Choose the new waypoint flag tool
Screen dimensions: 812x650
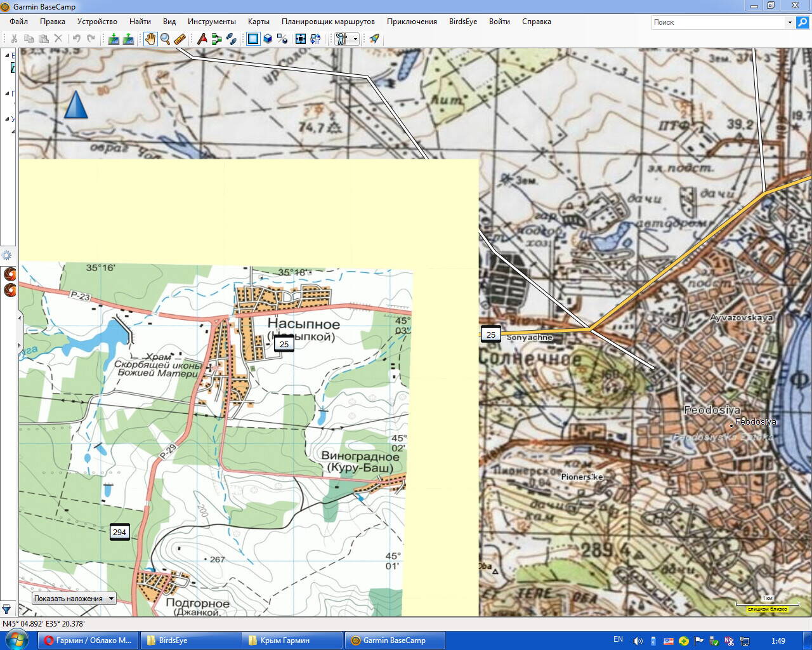click(202, 39)
